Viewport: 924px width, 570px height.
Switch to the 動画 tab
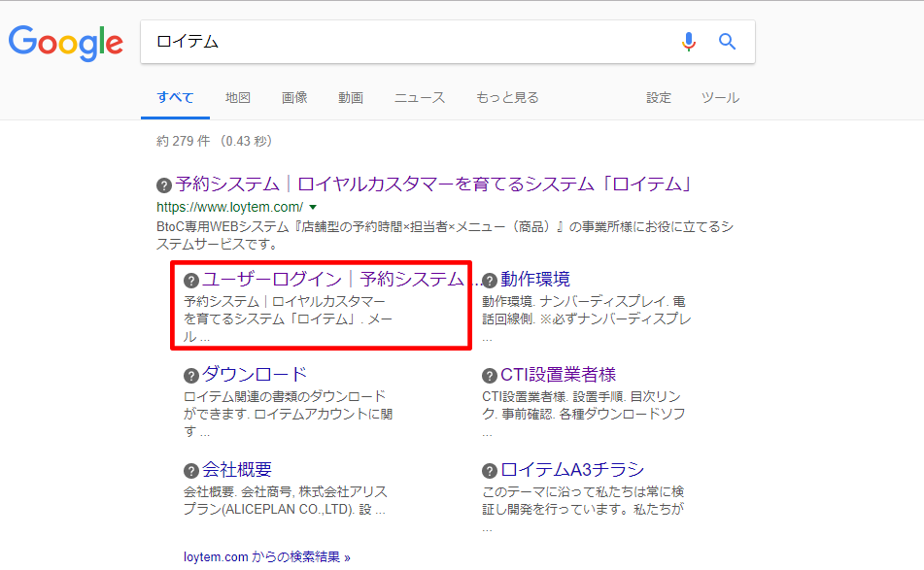click(351, 98)
